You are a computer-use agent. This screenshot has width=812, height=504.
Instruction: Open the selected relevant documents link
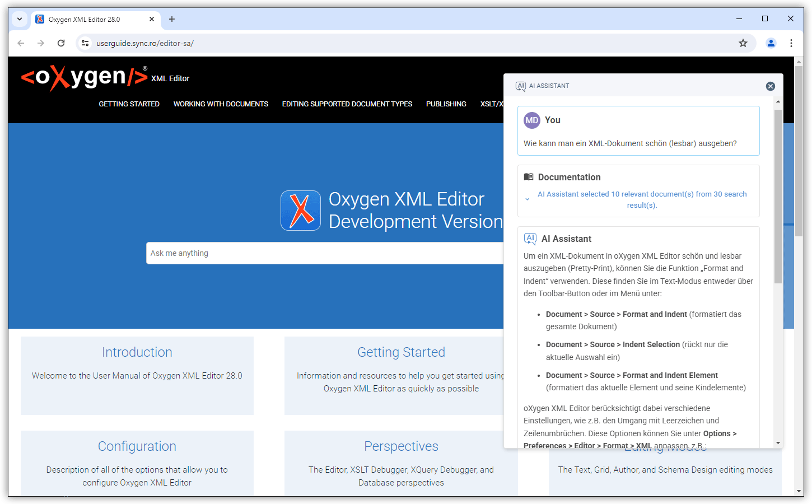[642, 199]
